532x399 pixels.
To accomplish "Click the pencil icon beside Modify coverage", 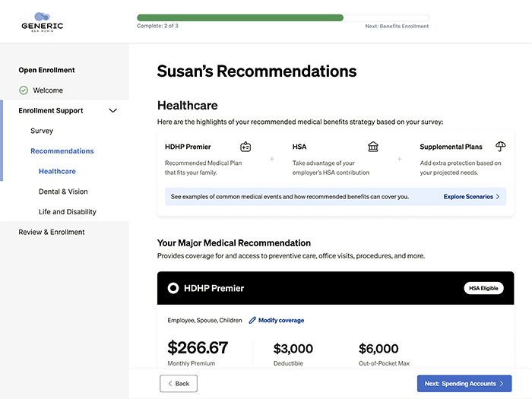I will (252, 321).
